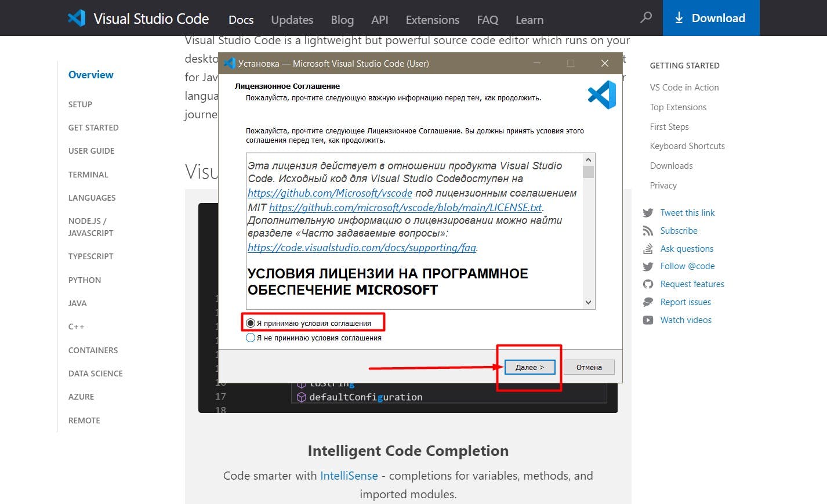The image size is (827, 504).
Task: Open the Blog menu item
Action: coord(342,20)
